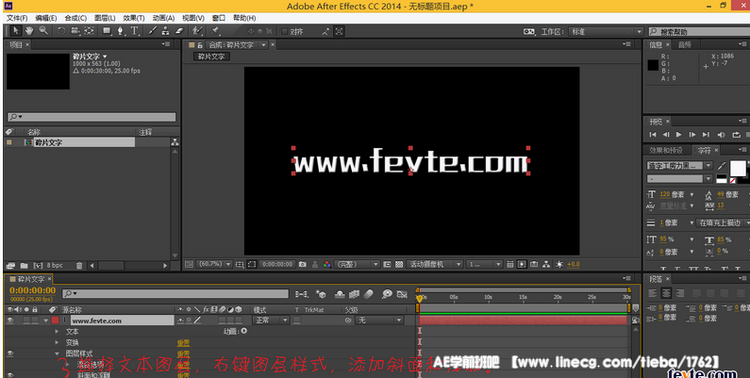Delete selected item with trash icon
Viewport: 750px width, 378px height.
tap(79, 265)
